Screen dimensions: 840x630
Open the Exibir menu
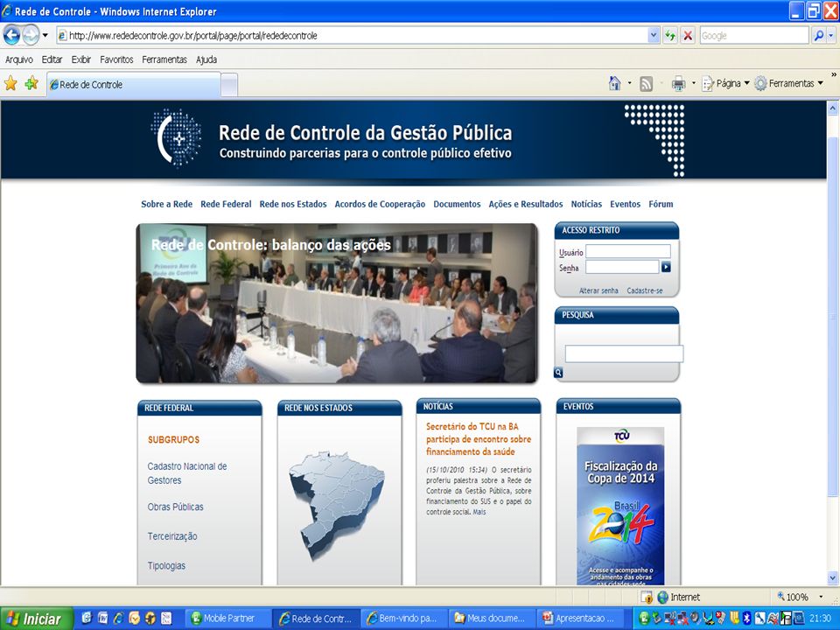click(80, 59)
